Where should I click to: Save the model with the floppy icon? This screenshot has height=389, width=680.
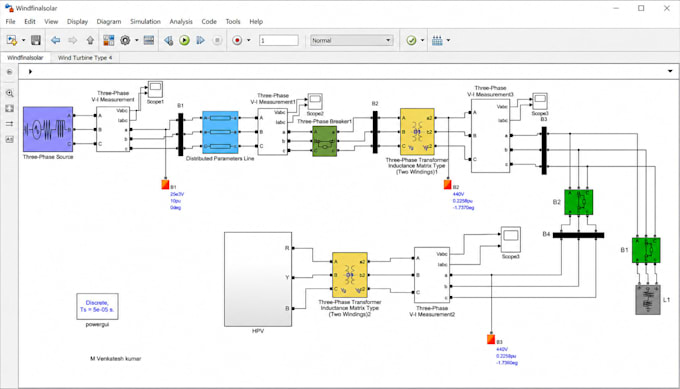point(36,40)
